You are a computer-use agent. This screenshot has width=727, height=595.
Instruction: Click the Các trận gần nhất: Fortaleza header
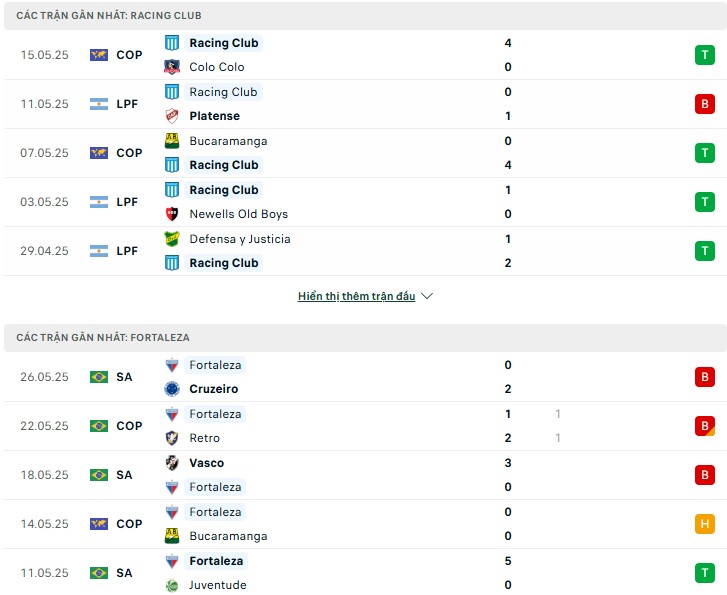click(x=103, y=338)
